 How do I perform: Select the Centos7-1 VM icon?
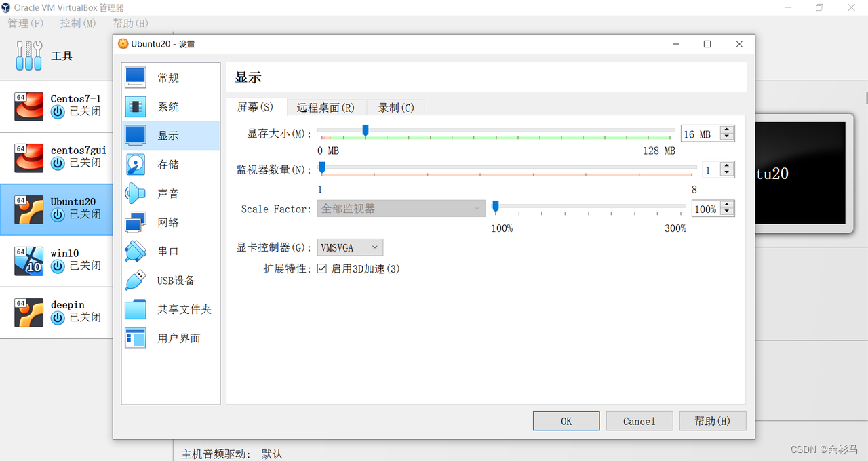coord(29,106)
